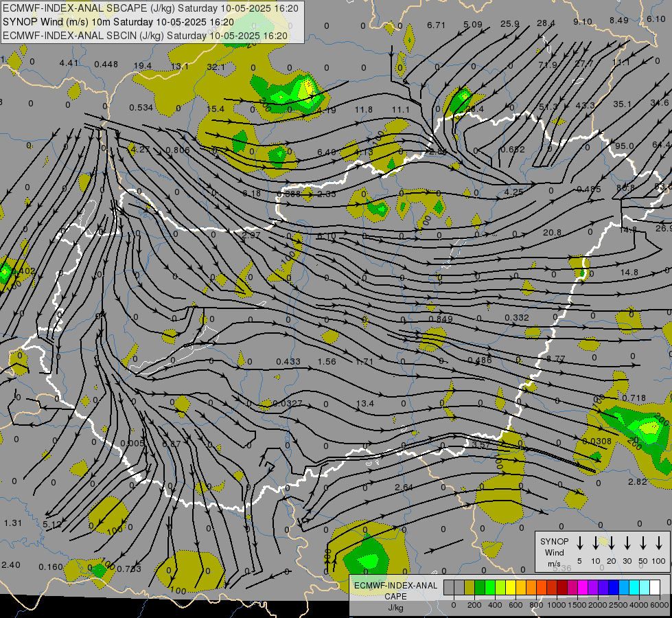
Task: Pick the pure yellow CAPE legend swatch
Action: point(511,587)
